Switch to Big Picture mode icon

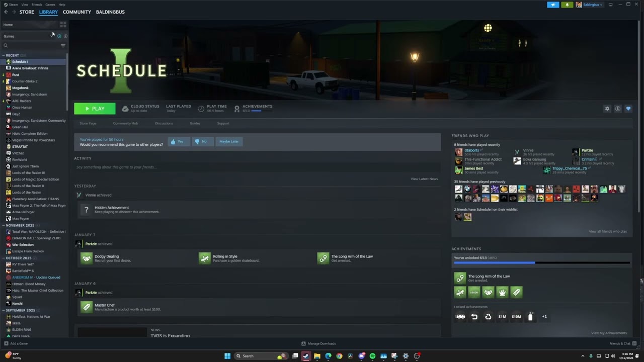(610, 5)
